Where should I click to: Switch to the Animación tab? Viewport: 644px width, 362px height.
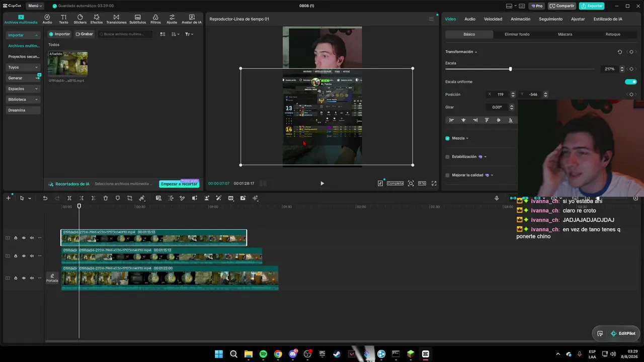click(x=520, y=19)
